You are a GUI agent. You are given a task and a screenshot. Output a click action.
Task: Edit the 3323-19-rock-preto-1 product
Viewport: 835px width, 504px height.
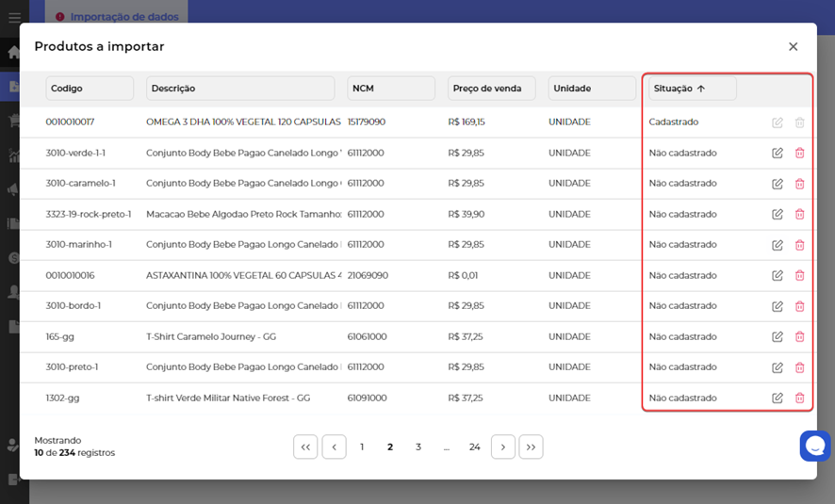pyautogui.click(x=778, y=214)
